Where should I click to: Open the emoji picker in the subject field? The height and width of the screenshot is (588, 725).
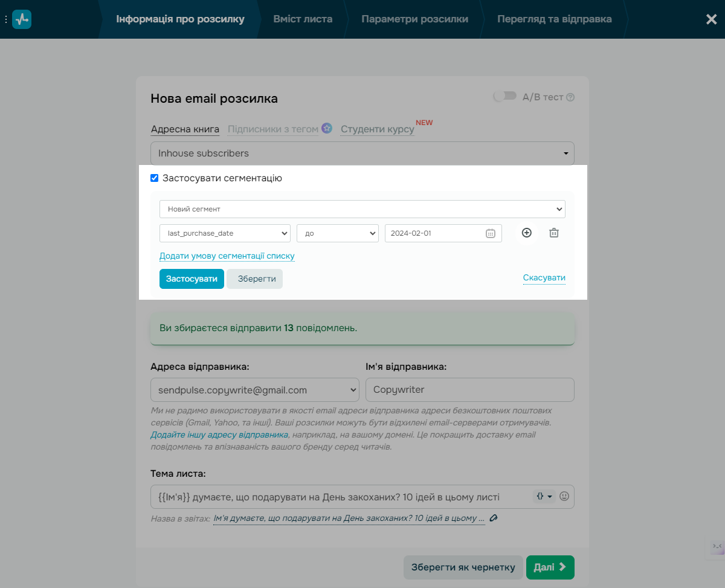[x=564, y=496]
